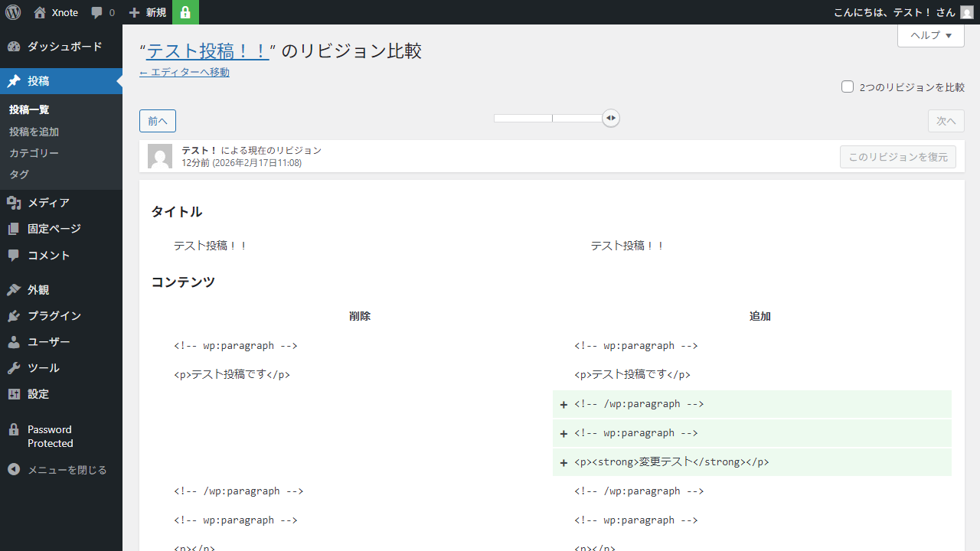Follow the エディターへ移動 link
Viewport: 980px width, 551px height.
pyautogui.click(x=184, y=72)
